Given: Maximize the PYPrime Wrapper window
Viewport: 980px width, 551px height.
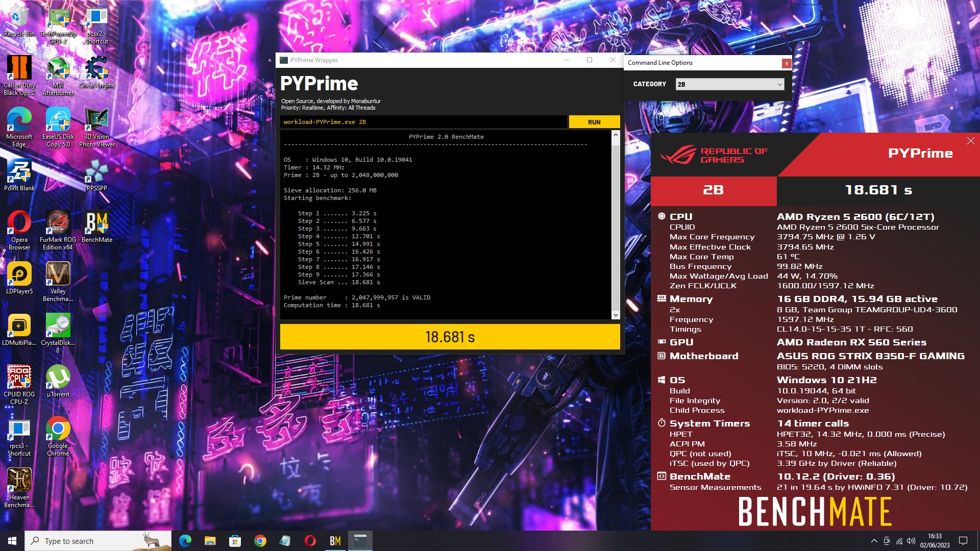Looking at the screenshot, I should click(x=590, y=60).
